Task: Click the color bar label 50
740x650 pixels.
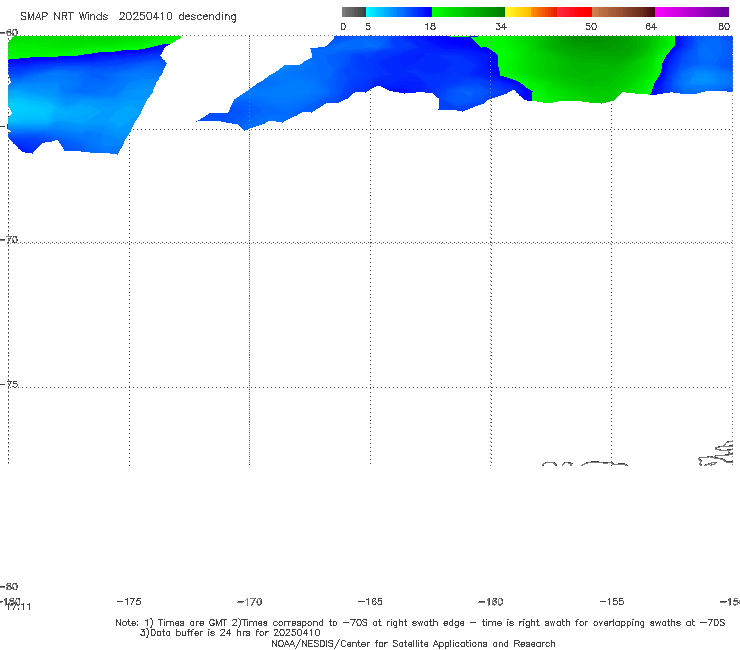Action: pos(591,26)
